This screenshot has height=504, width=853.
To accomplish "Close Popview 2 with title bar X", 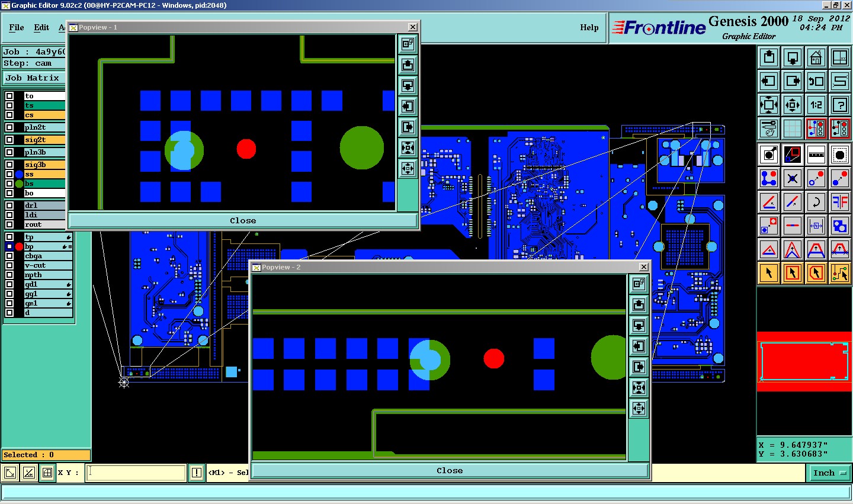I will pyautogui.click(x=644, y=267).
